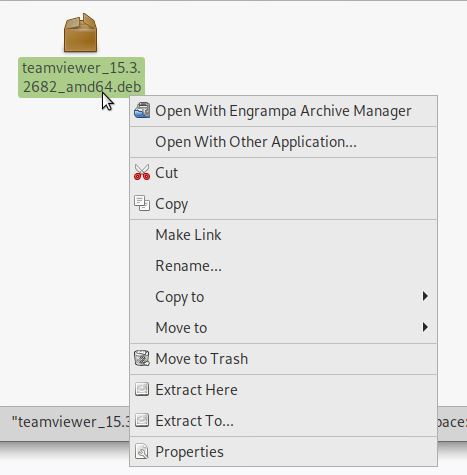Screen dimensions: 467x475
Task: Open Move to menu entry
Action: point(283,328)
